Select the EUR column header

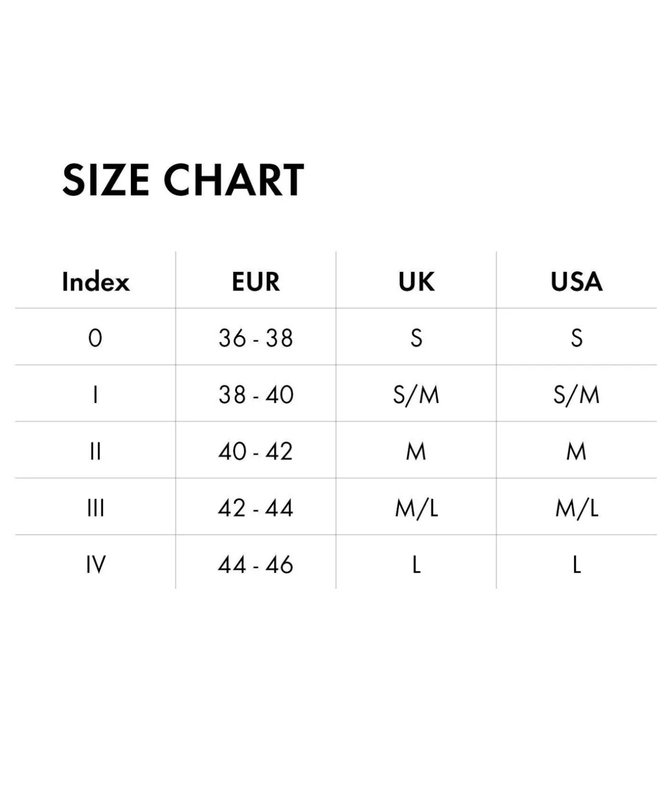[255, 282]
